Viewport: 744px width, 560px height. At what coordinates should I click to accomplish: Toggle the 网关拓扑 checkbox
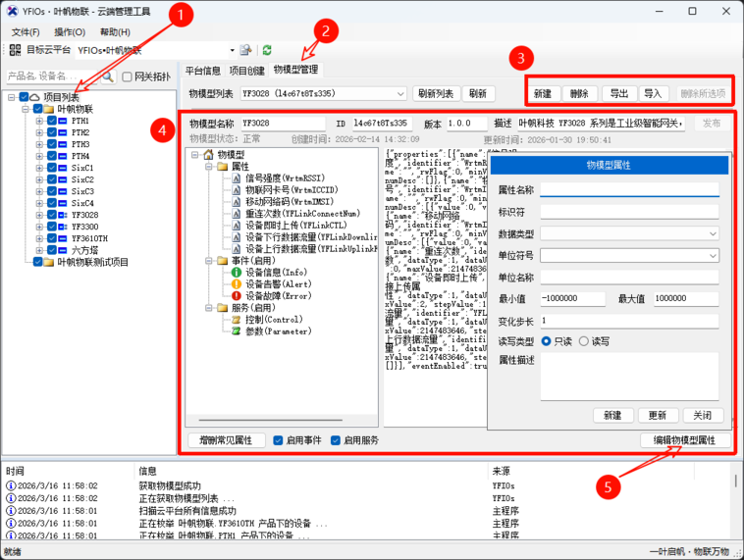click(x=127, y=76)
